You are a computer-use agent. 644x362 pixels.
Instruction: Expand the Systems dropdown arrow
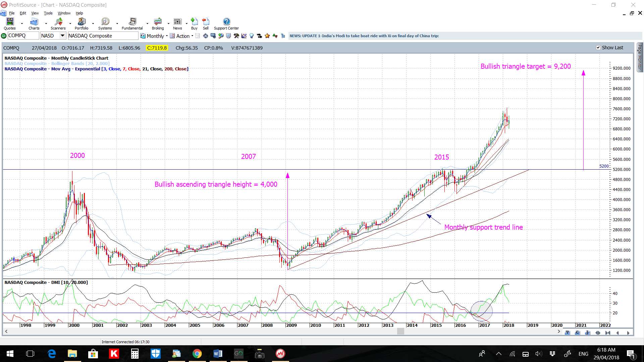tap(117, 24)
